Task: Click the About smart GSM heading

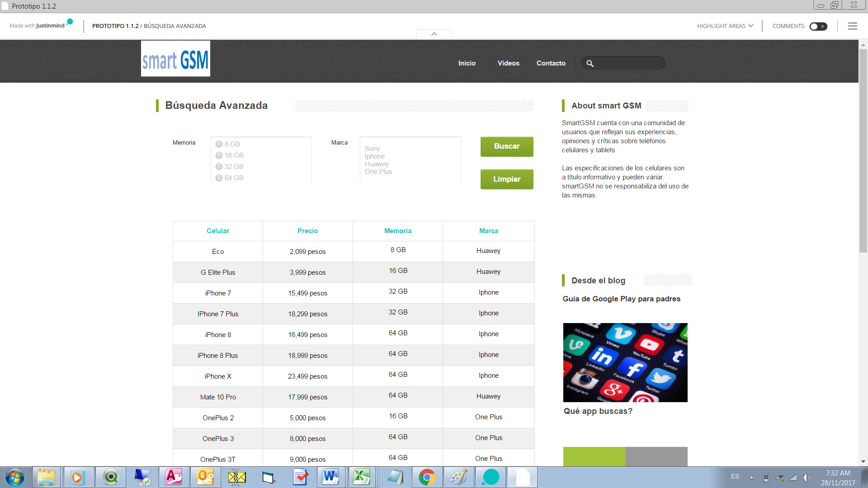Action: 606,106
